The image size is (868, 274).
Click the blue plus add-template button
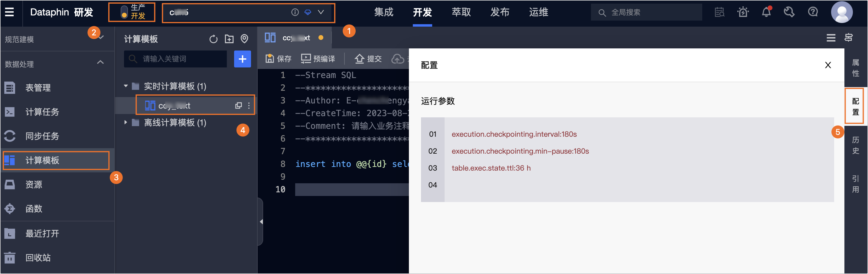click(243, 59)
